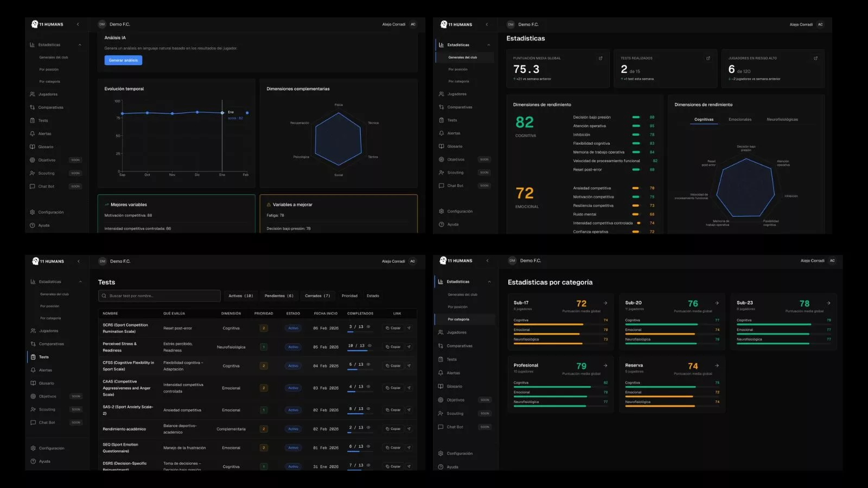Copy link for CAAS test
868x488 pixels.
(393, 388)
